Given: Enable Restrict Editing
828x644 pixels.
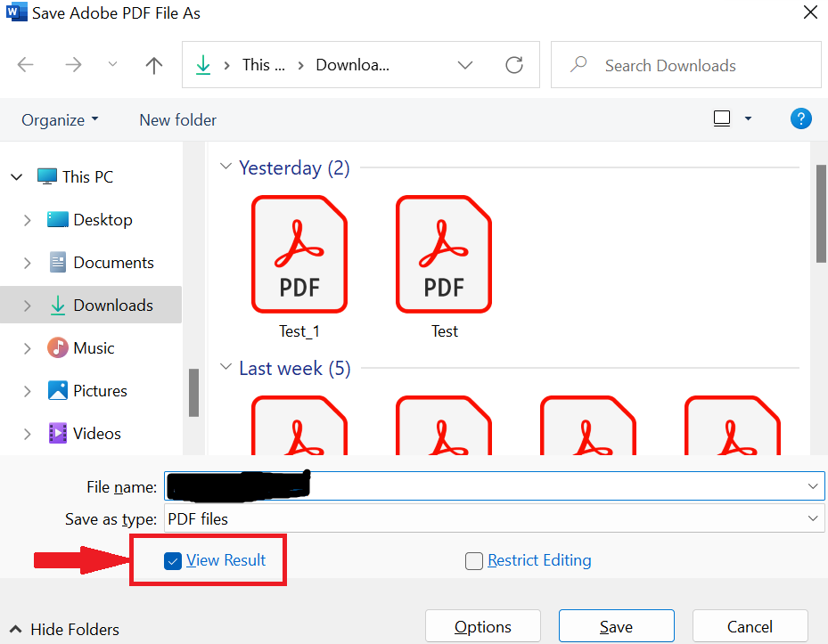Looking at the screenshot, I should pos(473,560).
